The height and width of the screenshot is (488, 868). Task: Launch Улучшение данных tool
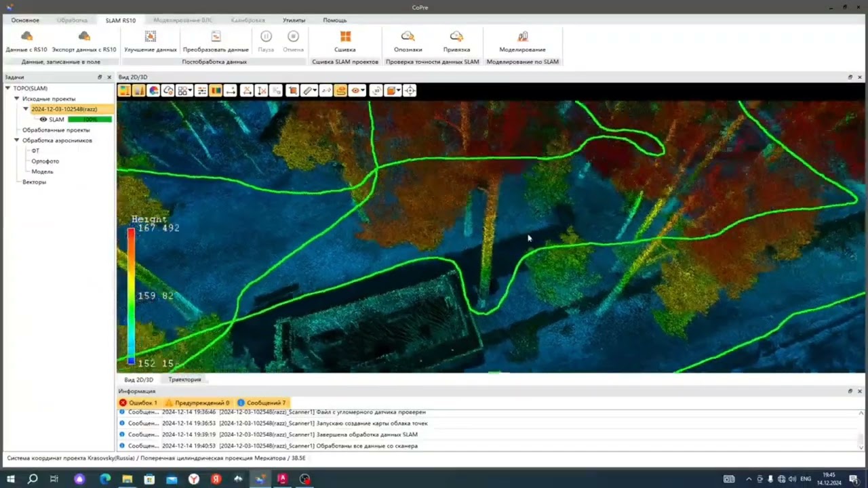pos(151,41)
